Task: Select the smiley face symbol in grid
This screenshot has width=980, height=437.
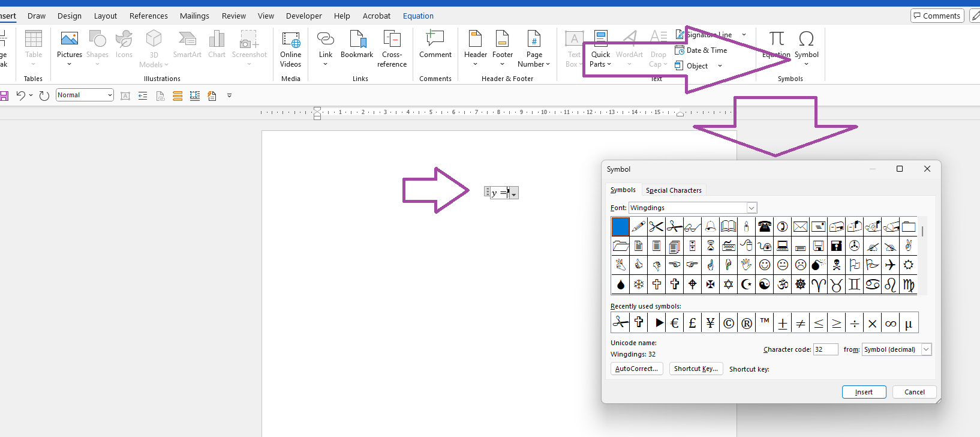Action: [x=765, y=265]
